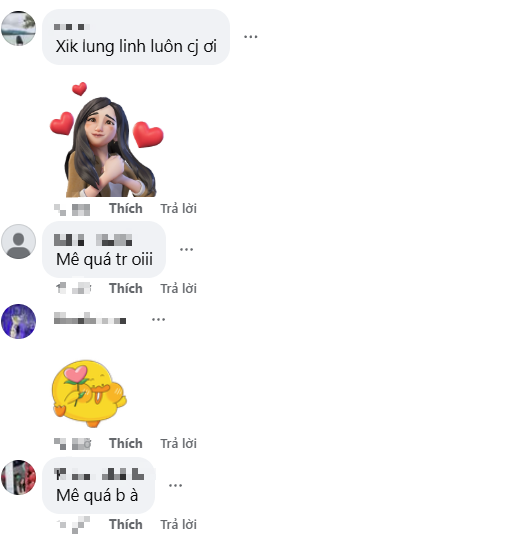
Task: Like the avatar girl with hearts sticker comment
Action: click(126, 208)
